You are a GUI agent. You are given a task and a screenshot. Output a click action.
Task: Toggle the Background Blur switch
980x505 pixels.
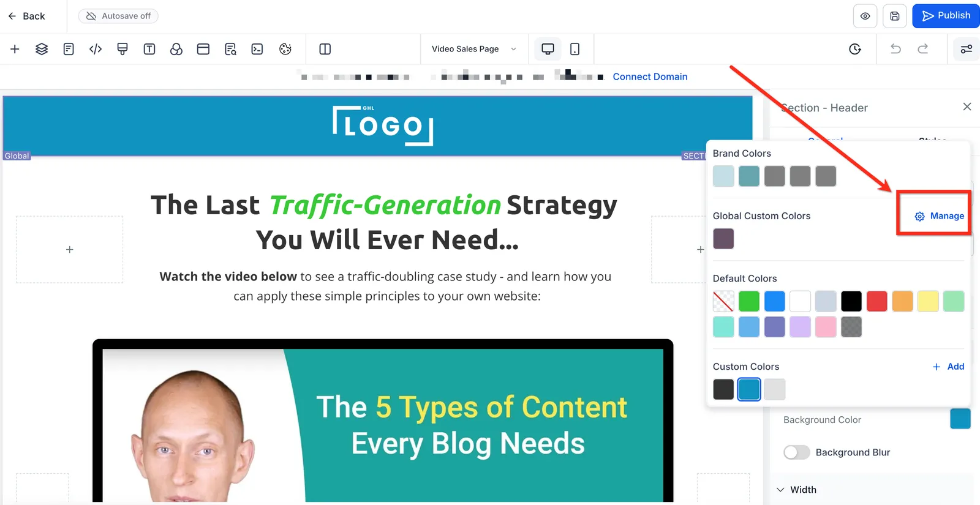[796, 452]
